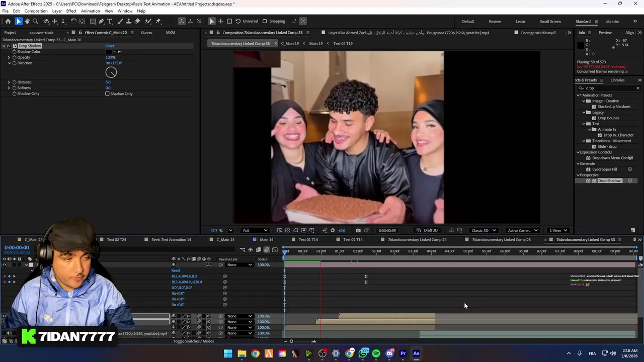Switch to the Curves panel tab
This screenshot has height=362, width=644.
(x=146, y=33)
